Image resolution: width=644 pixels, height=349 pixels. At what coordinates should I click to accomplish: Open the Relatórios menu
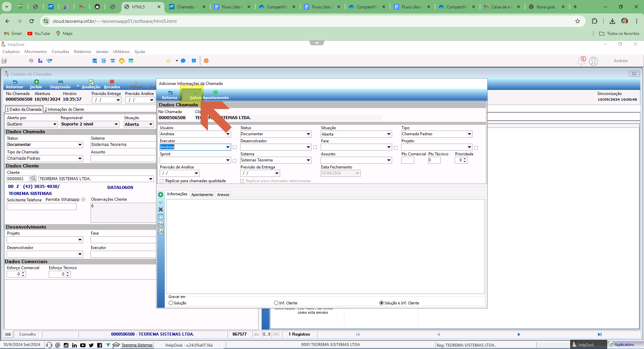(x=83, y=52)
